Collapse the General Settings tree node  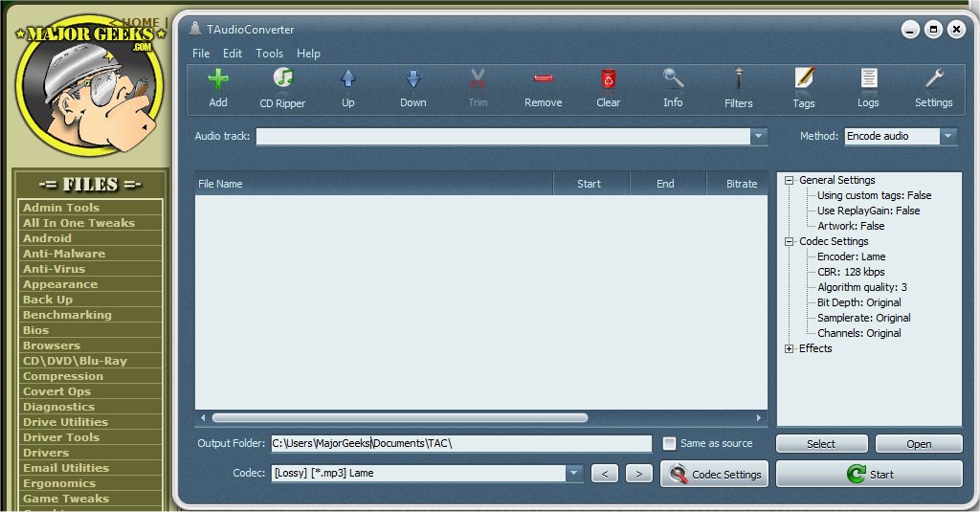(x=789, y=180)
